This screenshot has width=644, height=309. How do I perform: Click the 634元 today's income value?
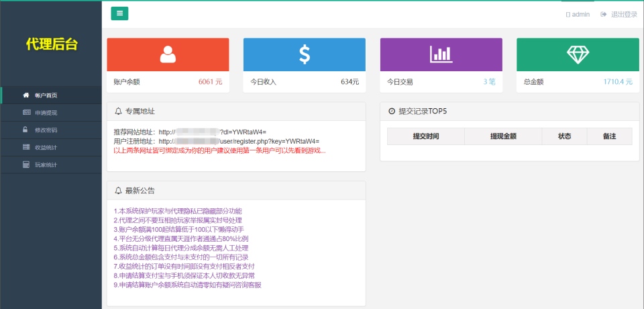tap(350, 82)
